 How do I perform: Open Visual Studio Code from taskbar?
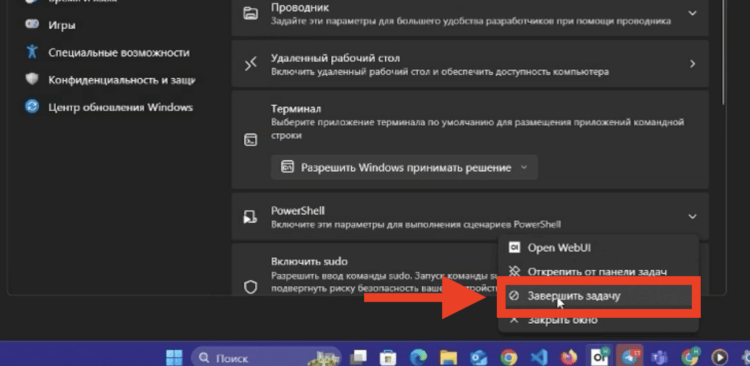click(x=539, y=357)
